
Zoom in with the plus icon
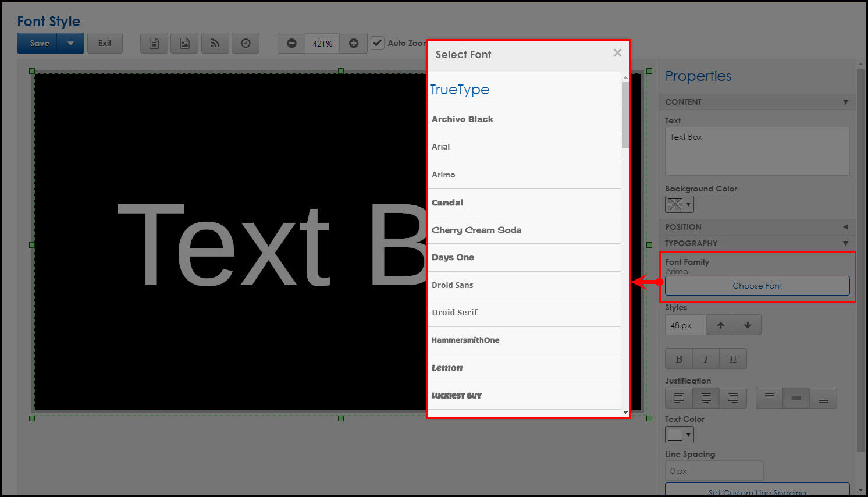[353, 42]
